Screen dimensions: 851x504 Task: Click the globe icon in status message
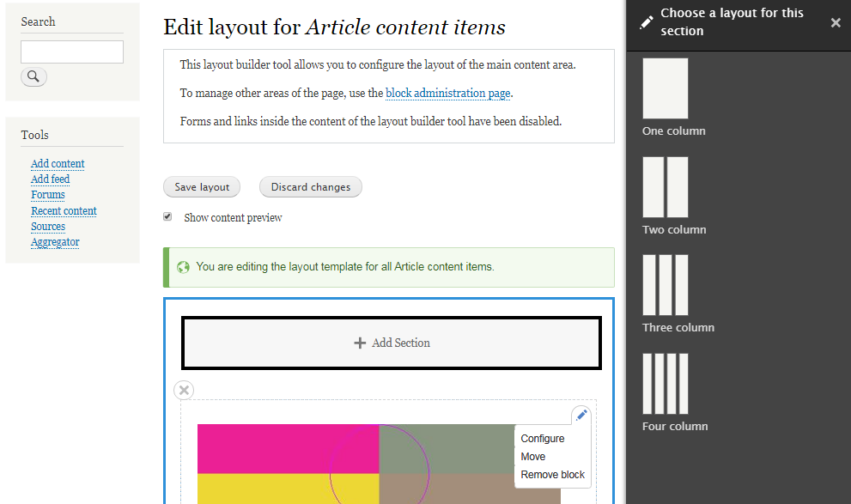click(183, 267)
